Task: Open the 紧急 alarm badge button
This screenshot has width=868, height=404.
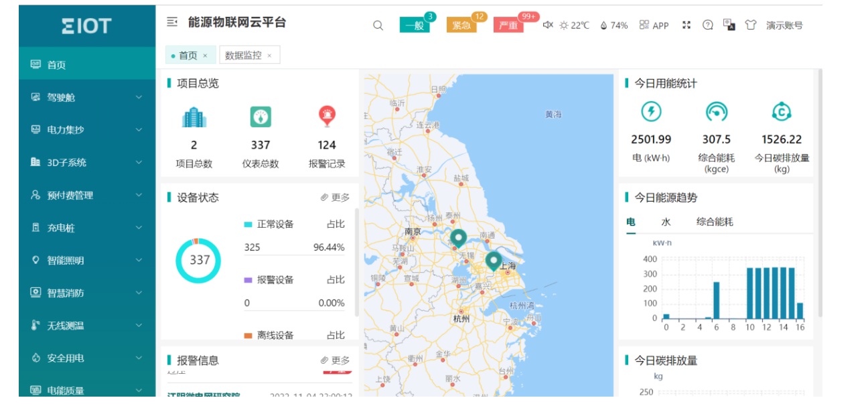Action: tap(461, 25)
